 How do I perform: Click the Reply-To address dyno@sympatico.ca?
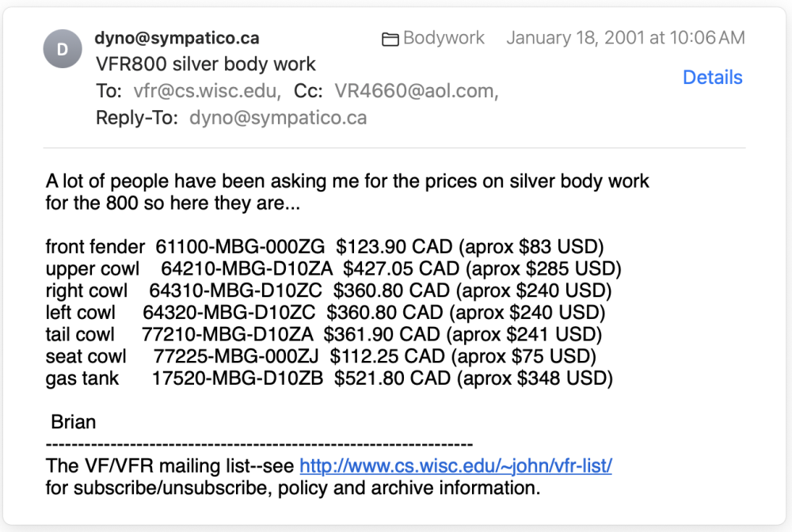tap(278, 118)
